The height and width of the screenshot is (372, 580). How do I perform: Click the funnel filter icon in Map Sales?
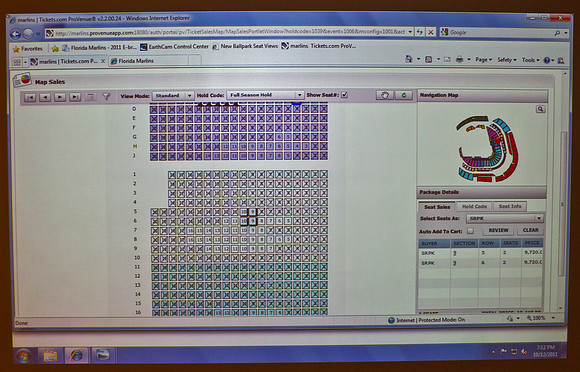click(106, 97)
